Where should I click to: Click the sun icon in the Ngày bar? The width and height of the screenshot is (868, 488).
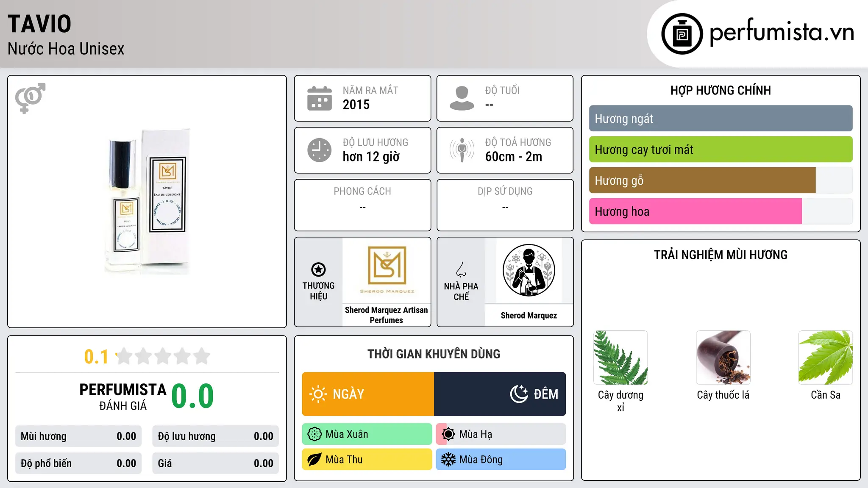[318, 394]
